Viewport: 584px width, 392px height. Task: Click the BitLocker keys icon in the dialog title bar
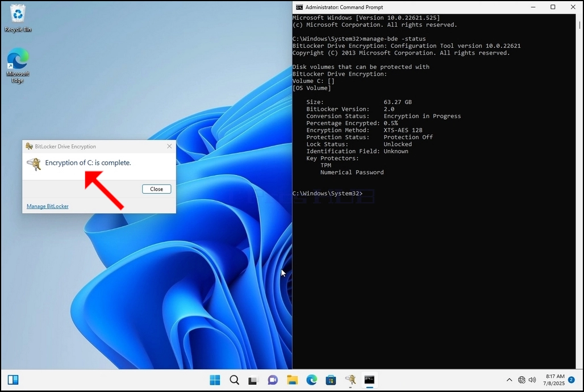[29, 146]
